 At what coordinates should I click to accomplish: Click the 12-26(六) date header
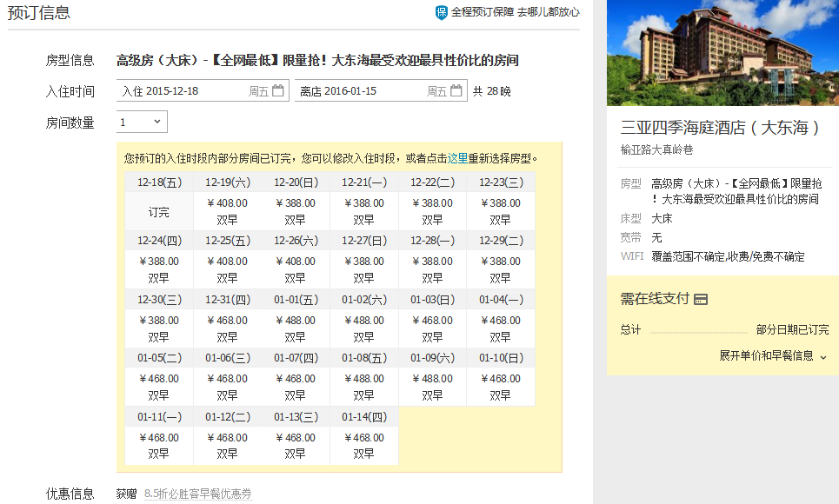pos(296,241)
